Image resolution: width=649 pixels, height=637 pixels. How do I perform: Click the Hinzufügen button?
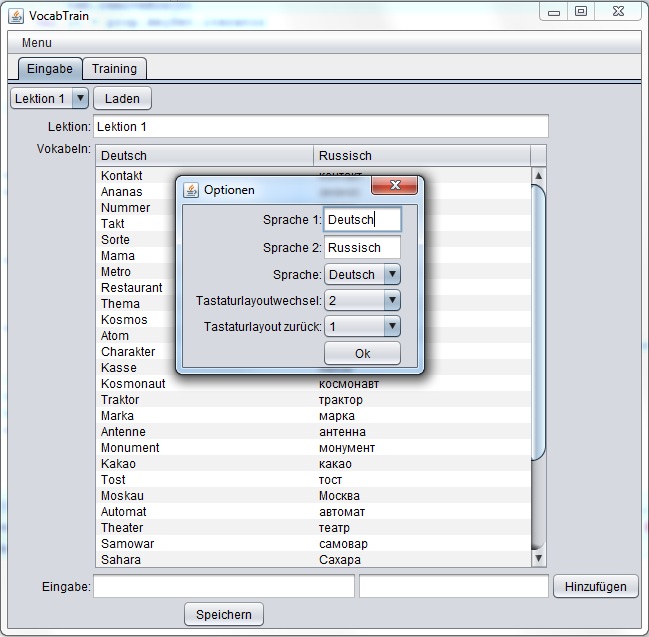point(595,587)
